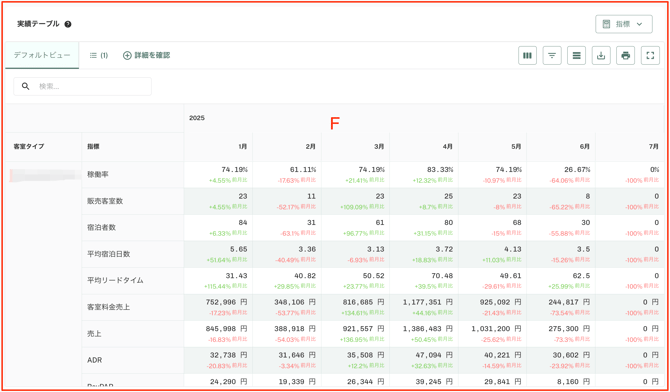Click the 1,031,200 円 sales cell
Viewport: 670px width, 392px height.
(x=496, y=329)
